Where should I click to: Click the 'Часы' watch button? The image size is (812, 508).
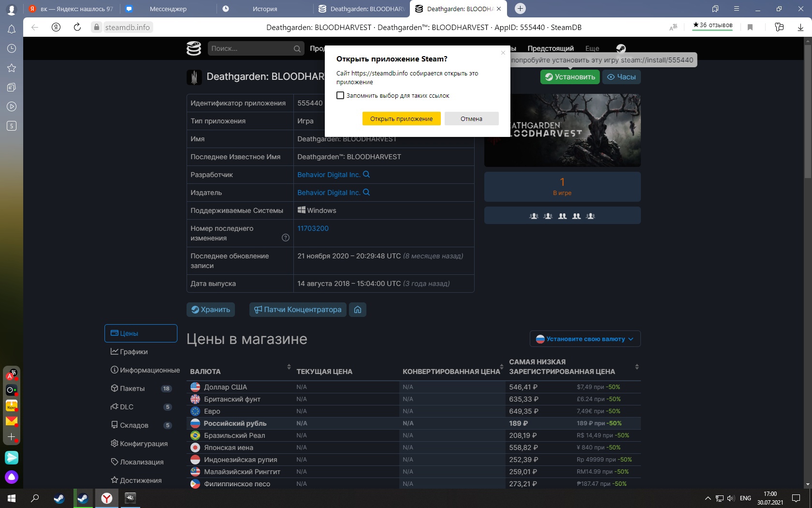pyautogui.click(x=621, y=77)
